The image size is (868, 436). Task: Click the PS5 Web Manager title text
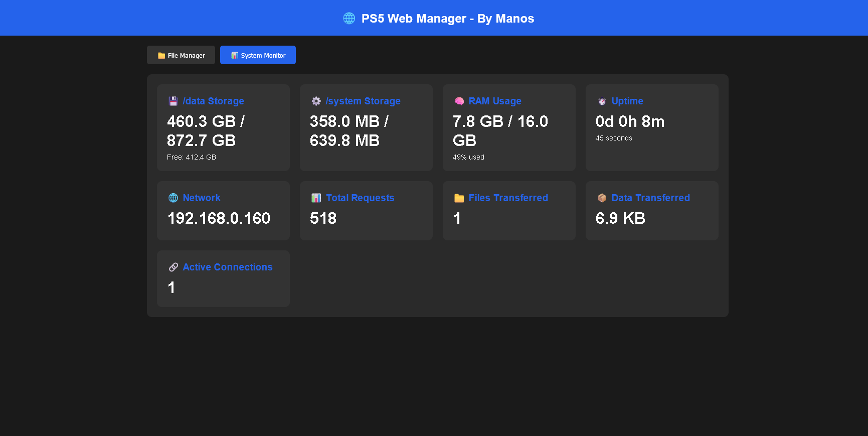point(448,19)
